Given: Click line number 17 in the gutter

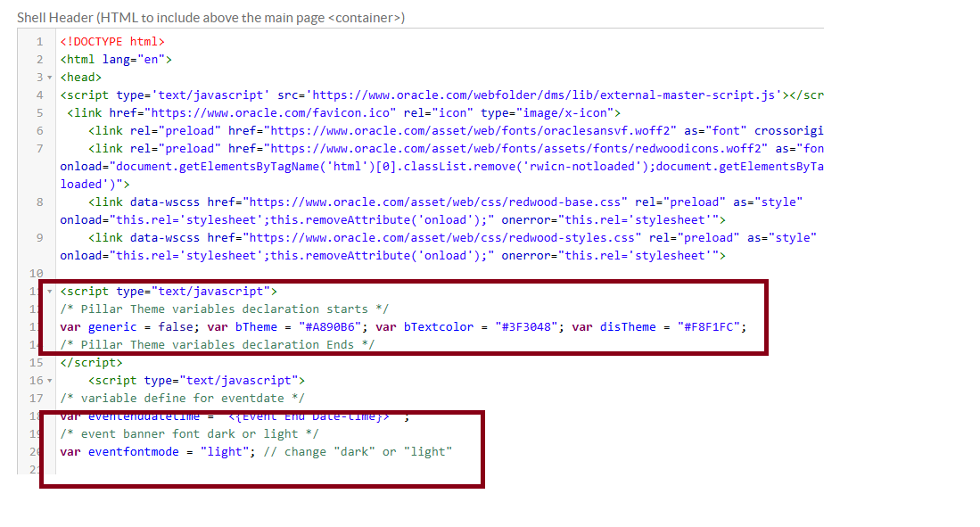Looking at the screenshot, I should 37,399.
